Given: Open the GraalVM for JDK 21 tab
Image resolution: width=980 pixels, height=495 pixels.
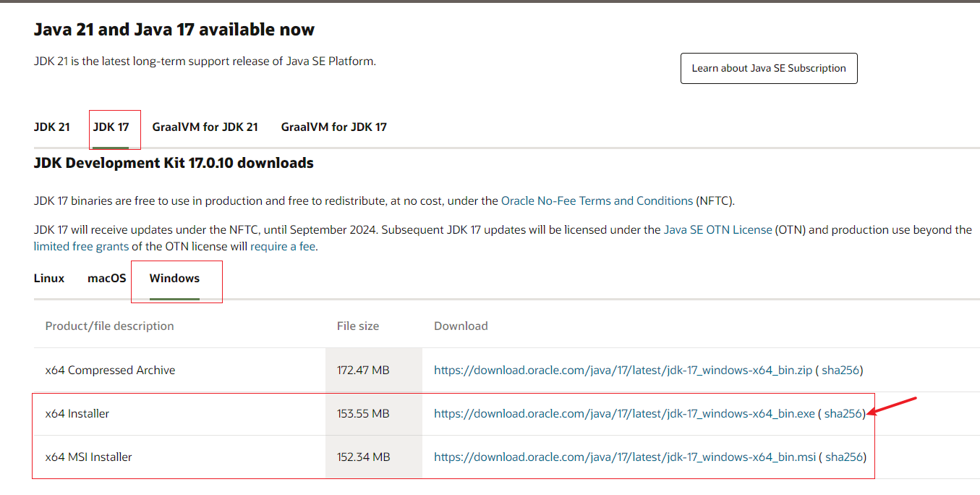Looking at the screenshot, I should point(205,127).
